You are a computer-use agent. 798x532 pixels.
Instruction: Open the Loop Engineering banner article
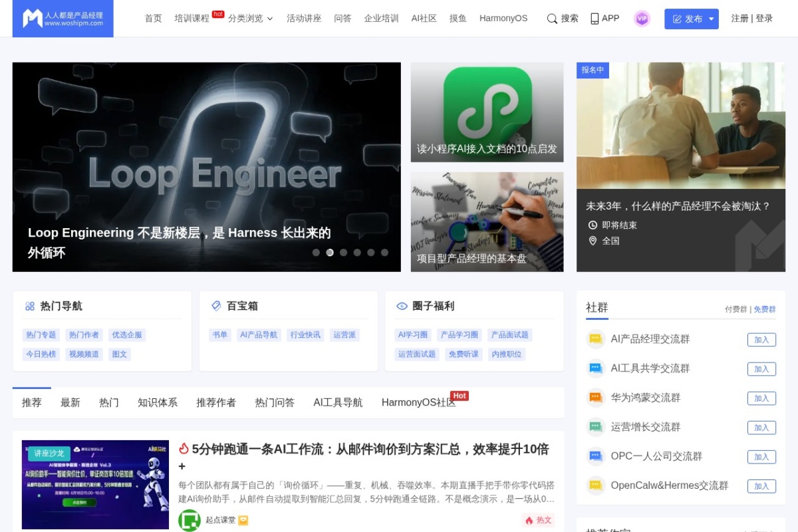[x=207, y=167]
